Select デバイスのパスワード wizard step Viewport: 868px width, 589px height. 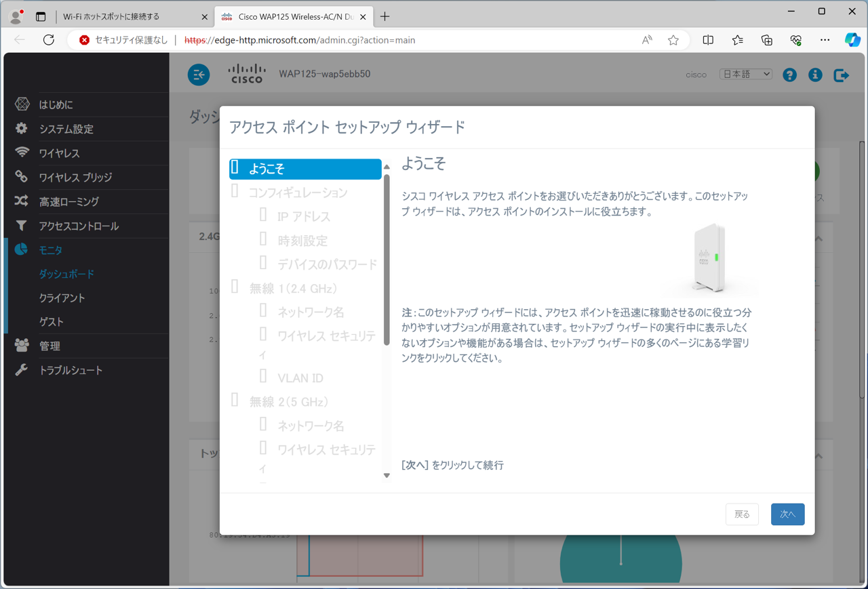327,264
